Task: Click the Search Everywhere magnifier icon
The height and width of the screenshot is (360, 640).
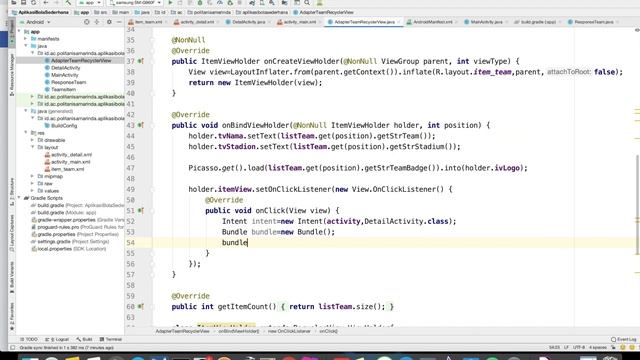Action: click(x=307, y=3)
